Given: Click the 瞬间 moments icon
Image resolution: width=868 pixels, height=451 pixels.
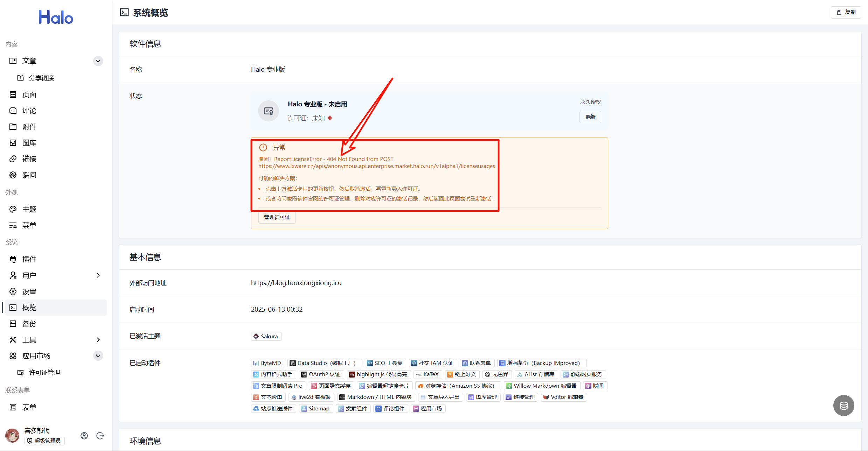Looking at the screenshot, I should (x=13, y=175).
